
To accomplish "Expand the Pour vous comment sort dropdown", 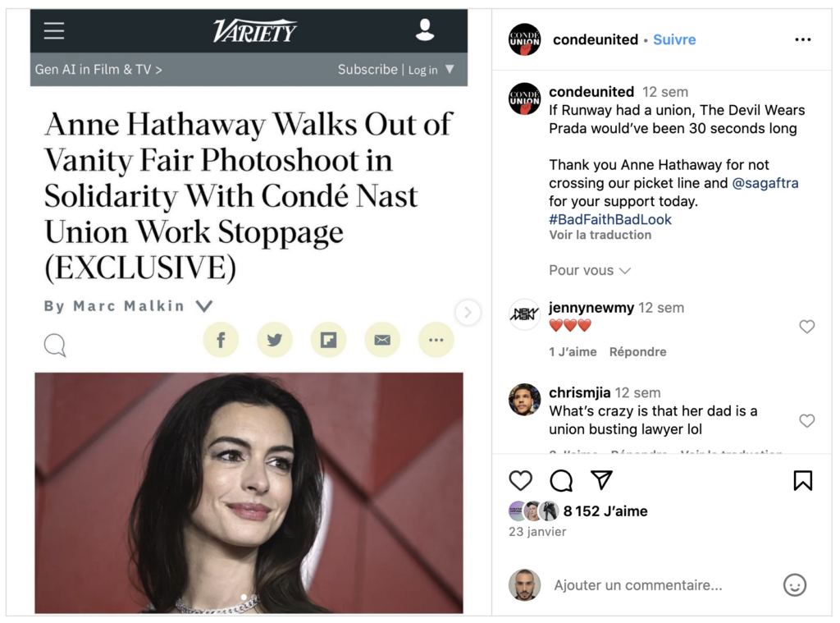I will pos(589,270).
